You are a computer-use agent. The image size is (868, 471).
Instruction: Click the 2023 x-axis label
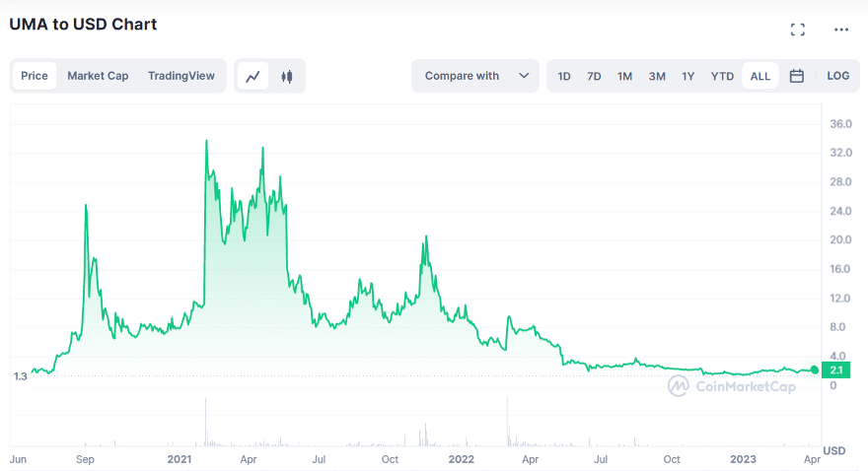743,459
